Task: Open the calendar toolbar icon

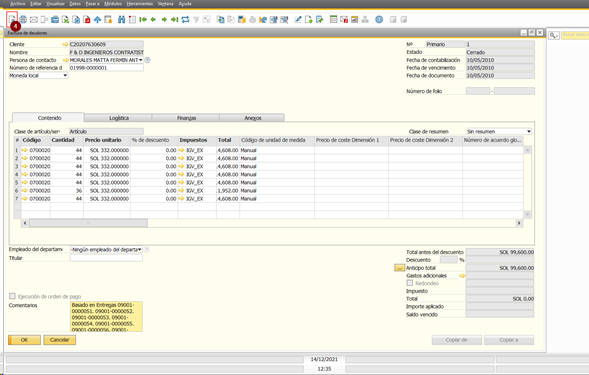Action: tap(333, 19)
